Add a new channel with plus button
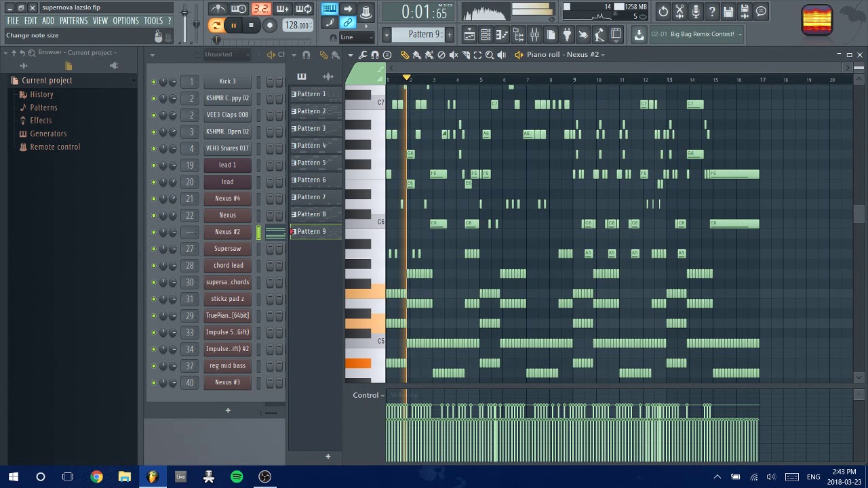The width and height of the screenshot is (868, 488). pyautogui.click(x=228, y=410)
